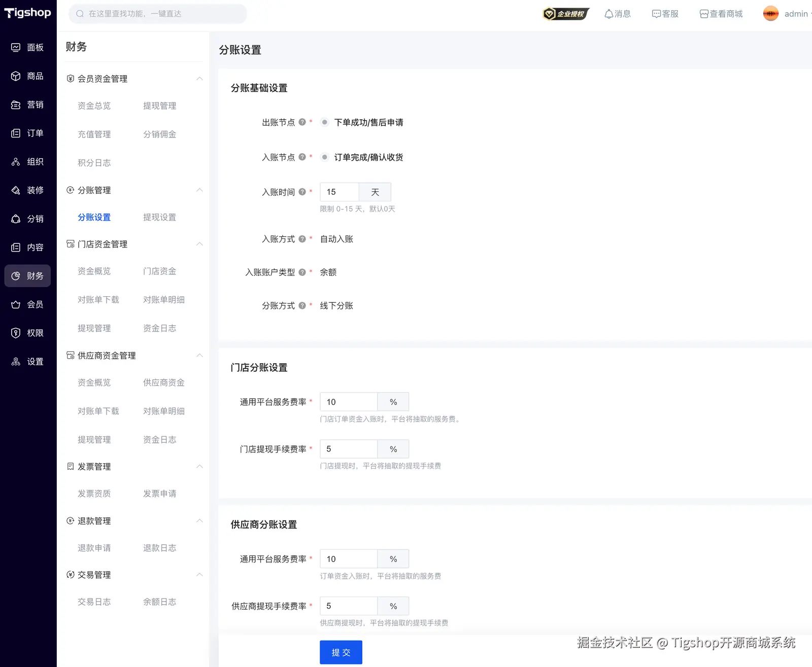Click the 消息 notification bell
Screen dimensions: 812x667
click(x=617, y=14)
